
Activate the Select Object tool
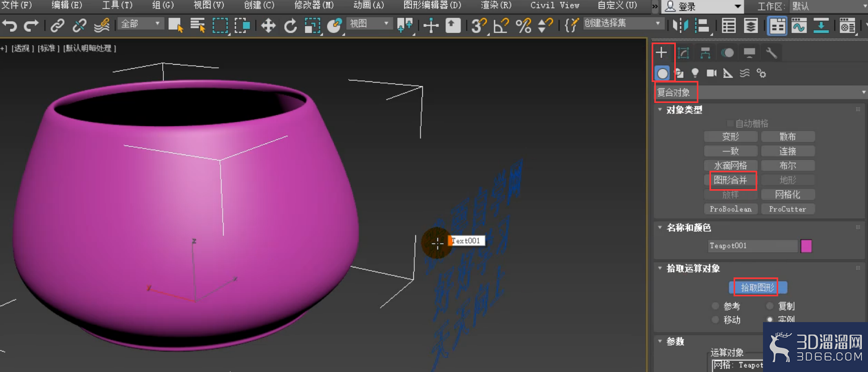[175, 25]
